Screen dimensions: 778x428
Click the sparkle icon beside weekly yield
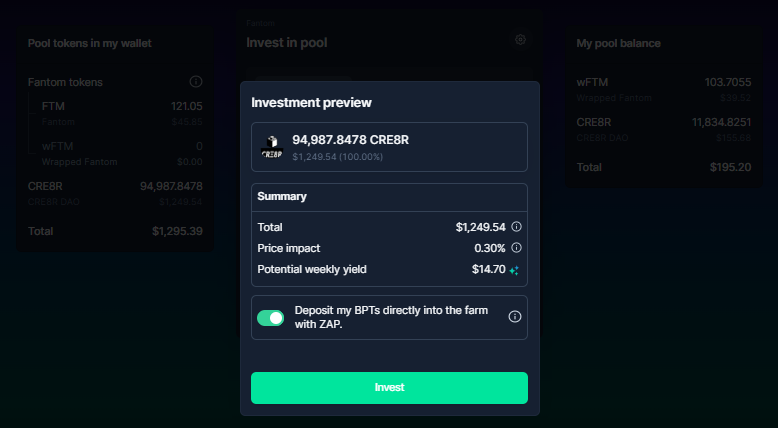[515, 270]
